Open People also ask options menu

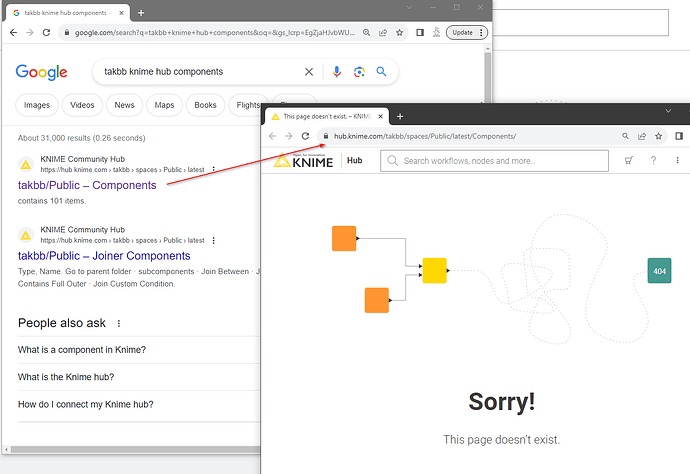click(x=119, y=323)
